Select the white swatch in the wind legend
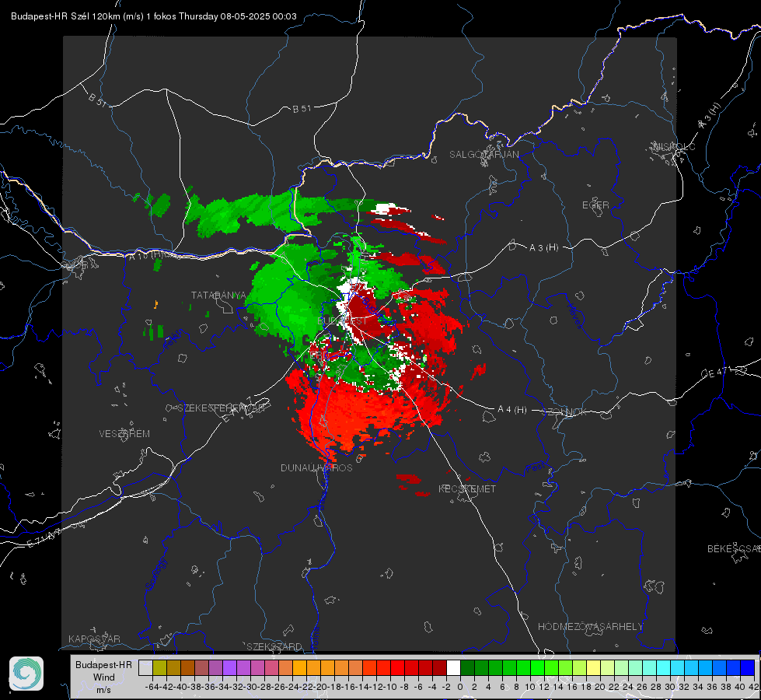The height and width of the screenshot is (700, 761). coord(453,667)
